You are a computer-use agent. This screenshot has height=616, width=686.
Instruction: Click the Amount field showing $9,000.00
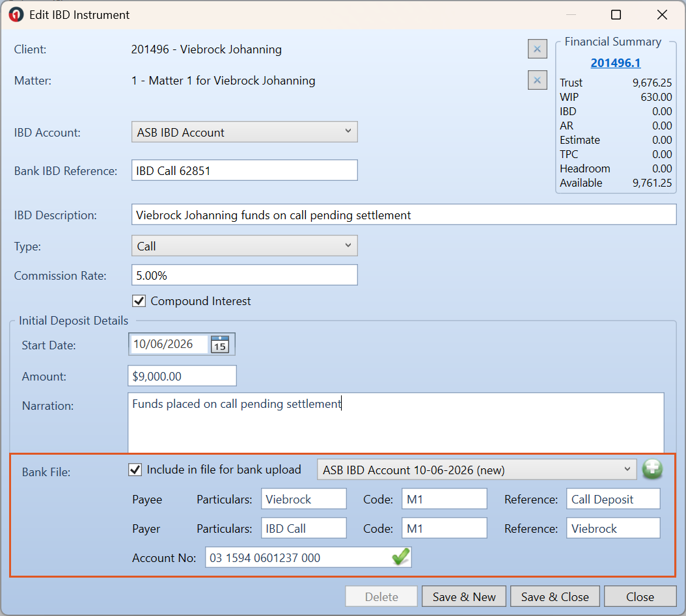click(x=182, y=376)
